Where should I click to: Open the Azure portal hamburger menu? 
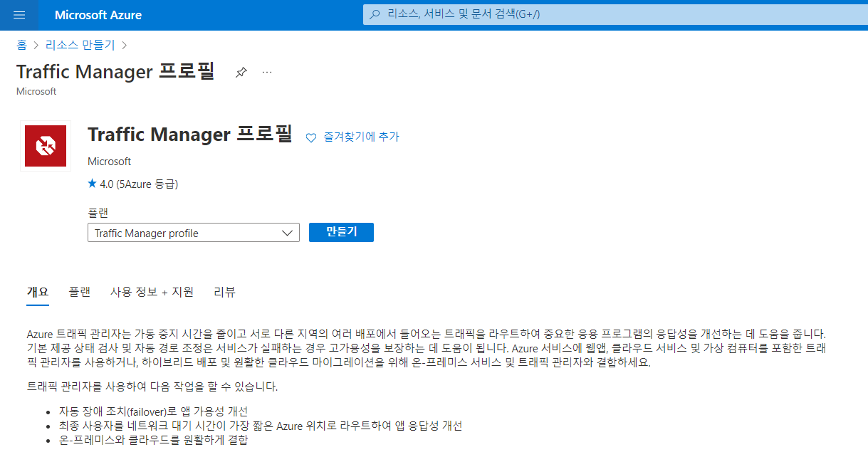tap(19, 15)
